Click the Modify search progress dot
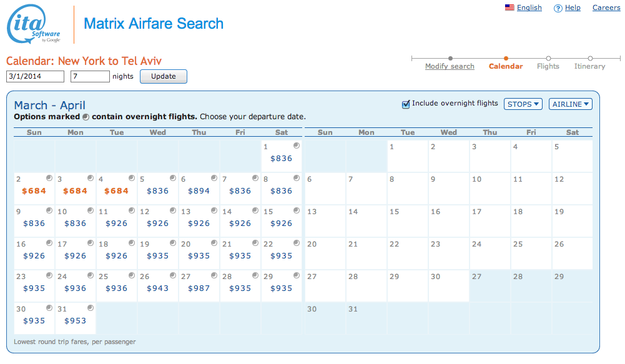Viewport: 625px width, 364px height. tap(450, 58)
